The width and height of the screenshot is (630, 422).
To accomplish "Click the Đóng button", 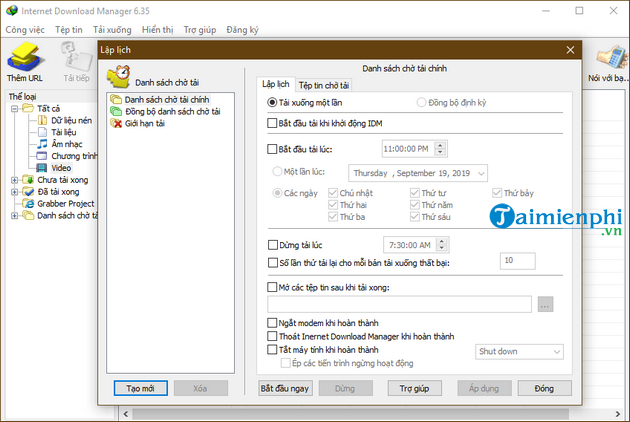I will point(544,388).
